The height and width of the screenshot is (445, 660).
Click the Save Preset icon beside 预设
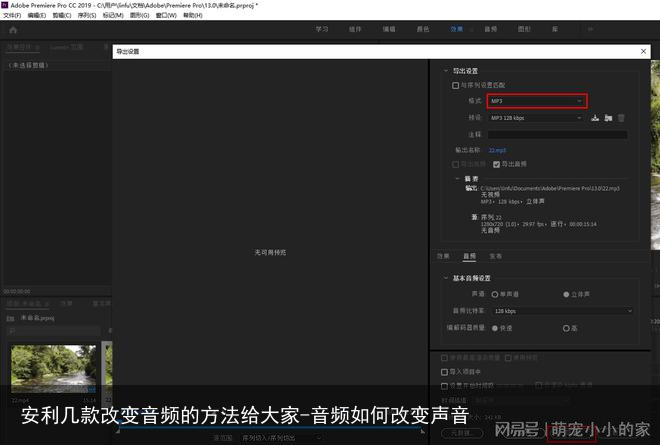pos(595,118)
